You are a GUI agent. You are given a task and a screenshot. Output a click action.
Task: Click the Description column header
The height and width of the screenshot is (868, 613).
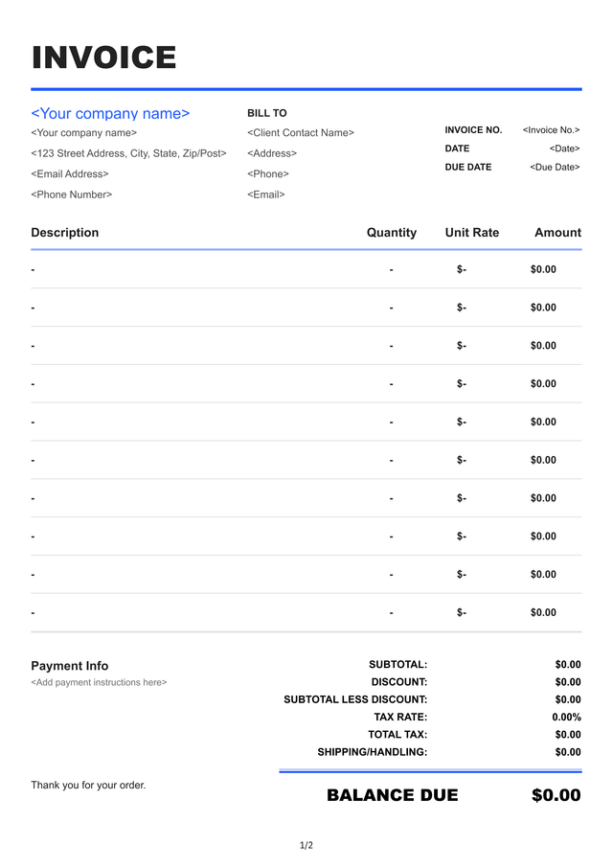(x=64, y=233)
